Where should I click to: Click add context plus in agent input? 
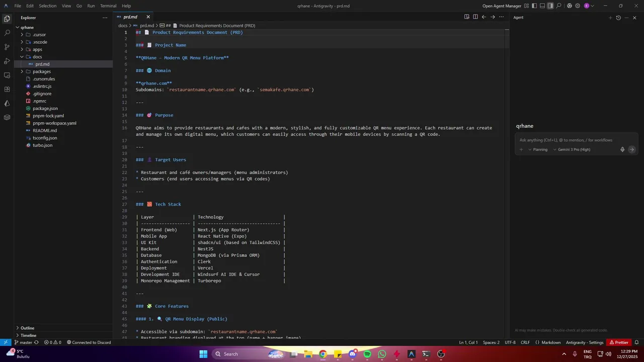click(521, 149)
